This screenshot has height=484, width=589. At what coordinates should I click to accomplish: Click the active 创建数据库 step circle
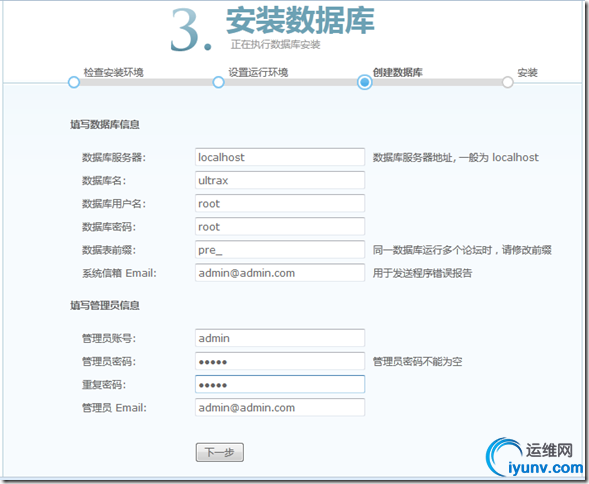point(364,82)
